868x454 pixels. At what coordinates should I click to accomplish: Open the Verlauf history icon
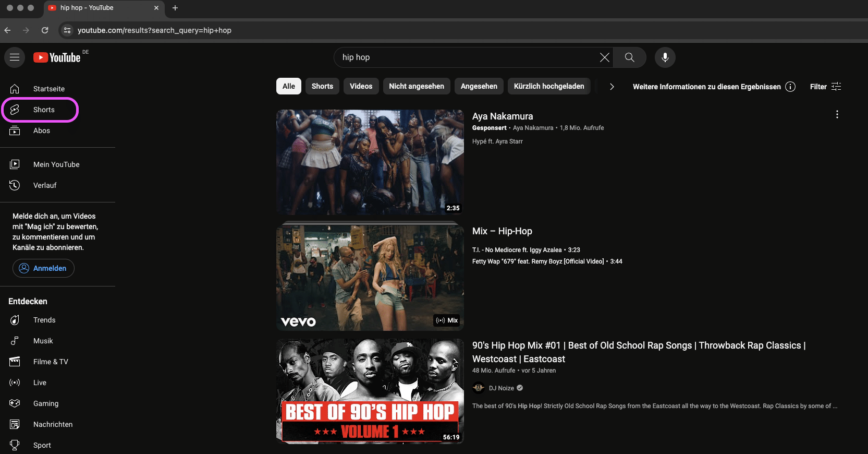(15, 185)
